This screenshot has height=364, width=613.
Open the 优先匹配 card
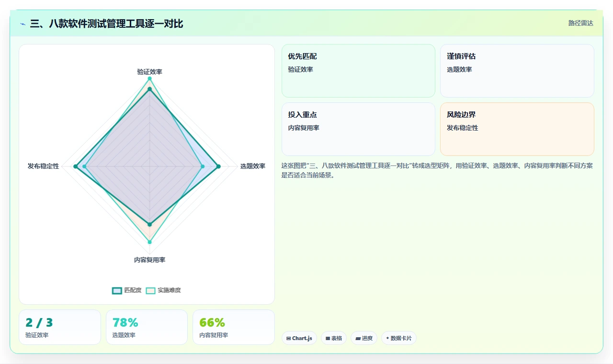pyautogui.click(x=358, y=71)
